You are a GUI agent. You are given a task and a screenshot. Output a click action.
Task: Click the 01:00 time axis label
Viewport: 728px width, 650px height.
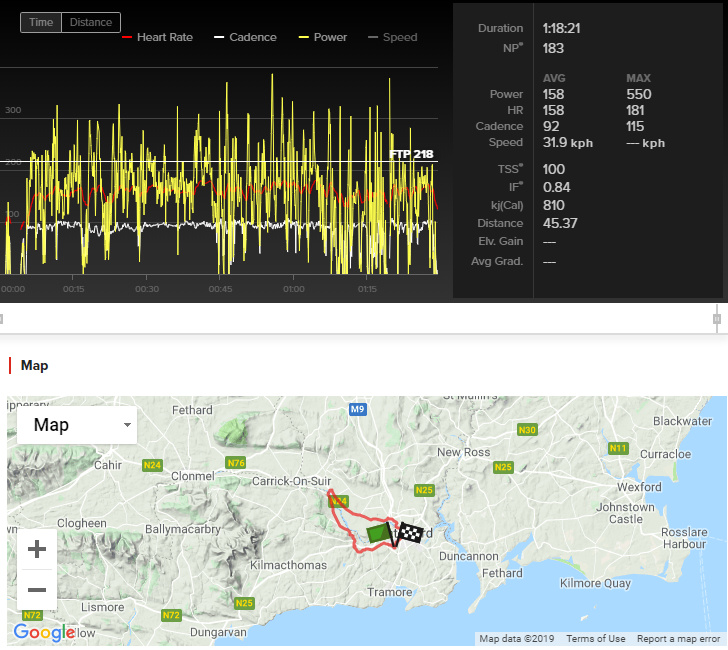pyautogui.click(x=294, y=289)
